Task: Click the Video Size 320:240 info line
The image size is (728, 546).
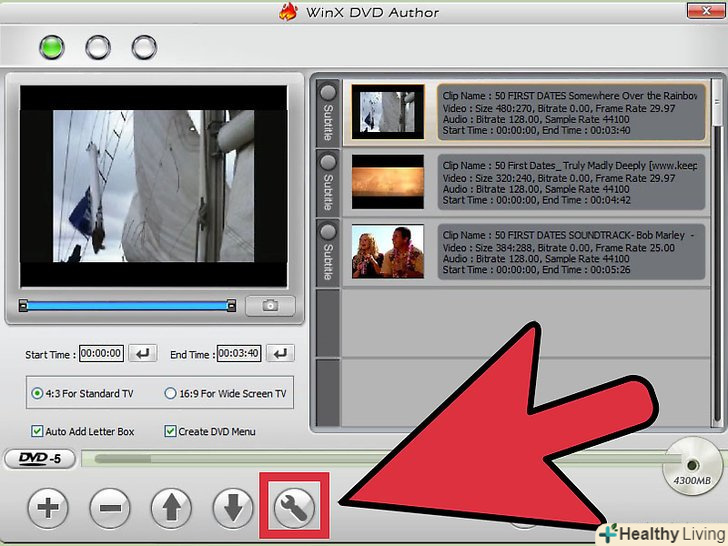Action: pyautogui.click(x=559, y=178)
